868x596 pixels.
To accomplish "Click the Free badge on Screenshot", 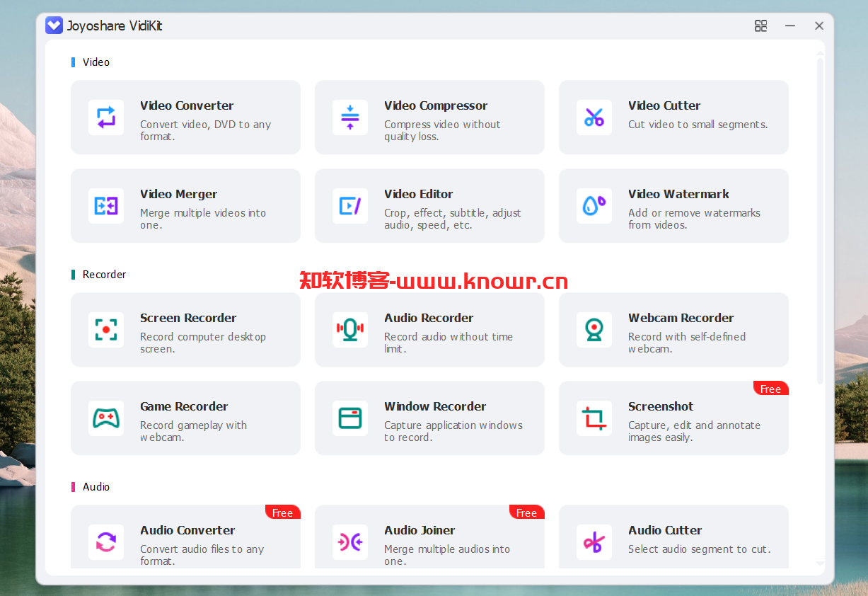I will pyautogui.click(x=771, y=389).
